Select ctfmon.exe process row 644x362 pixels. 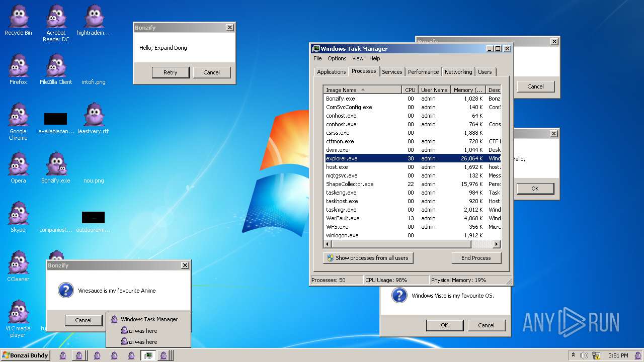(412, 141)
